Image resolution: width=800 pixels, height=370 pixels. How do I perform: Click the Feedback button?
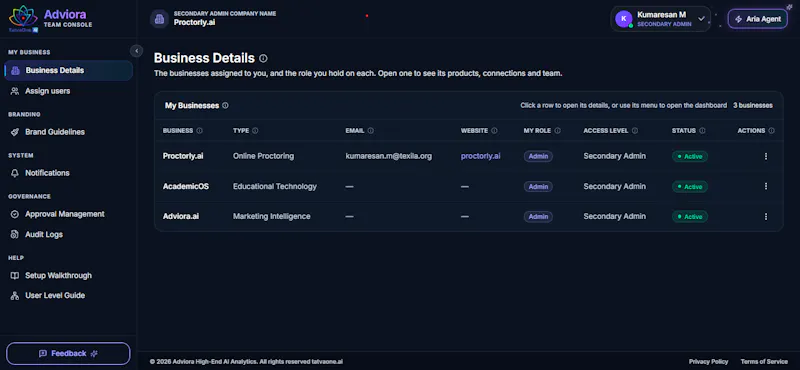(x=68, y=353)
